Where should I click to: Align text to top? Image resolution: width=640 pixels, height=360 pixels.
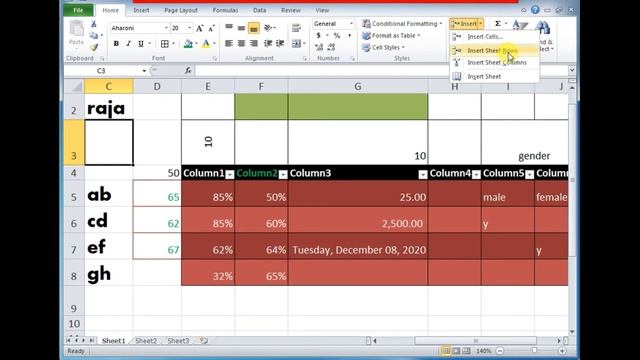229,27
